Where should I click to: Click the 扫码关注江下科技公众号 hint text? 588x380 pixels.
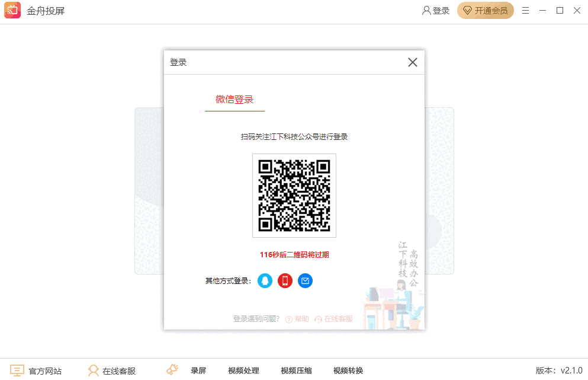click(294, 136)
